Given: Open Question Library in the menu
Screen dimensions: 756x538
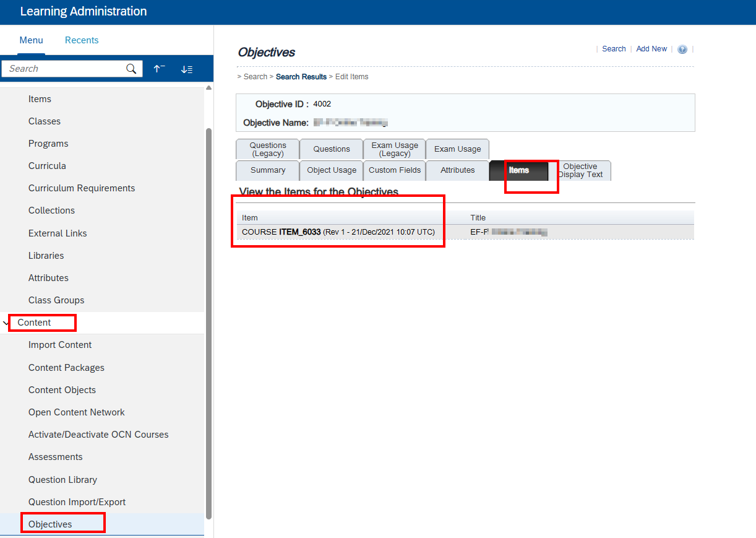Looking at the screenshot, I should click(62, 480).
